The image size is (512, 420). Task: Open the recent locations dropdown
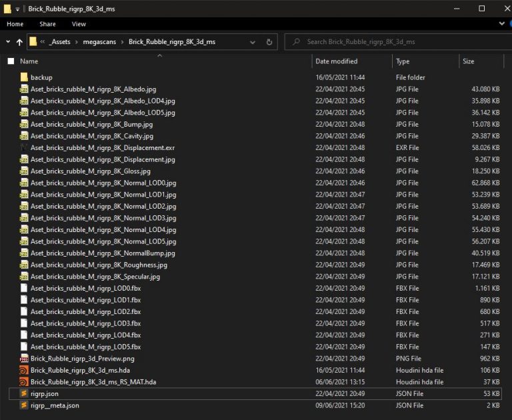tap(7, 42)
